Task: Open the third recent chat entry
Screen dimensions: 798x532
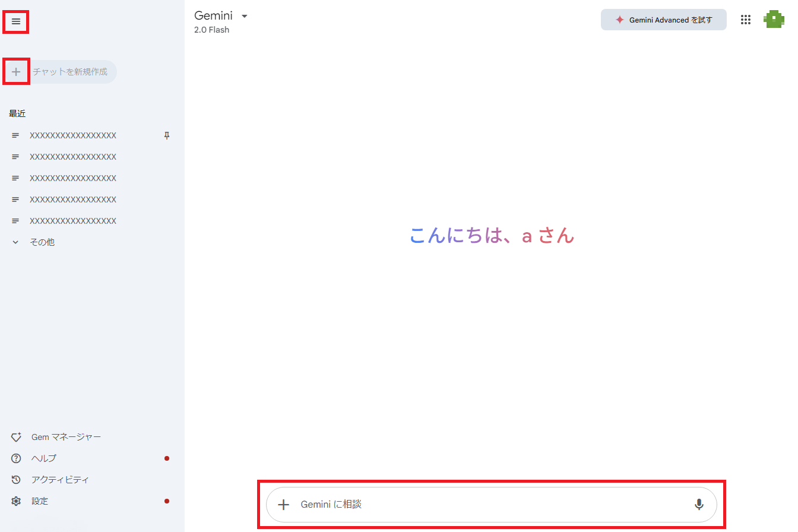Action: click(x=72, y=178)
